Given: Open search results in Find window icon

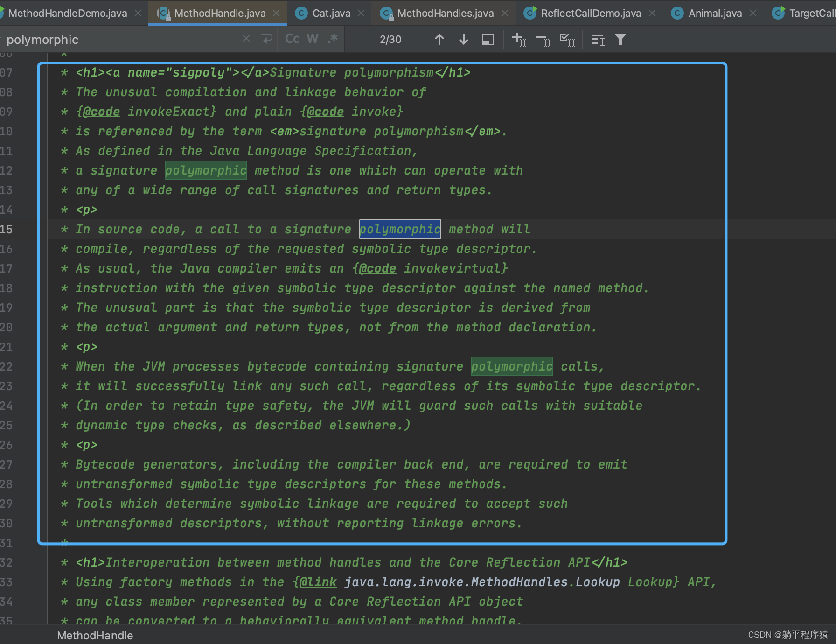Looking at the screenshot, I should (598, 40).
